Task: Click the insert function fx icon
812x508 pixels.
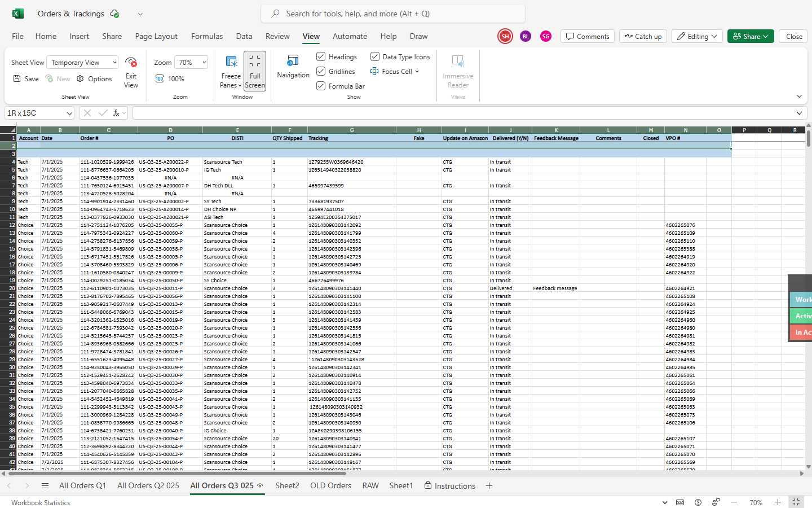Action: pyautogui.click(x=116, y=113)
